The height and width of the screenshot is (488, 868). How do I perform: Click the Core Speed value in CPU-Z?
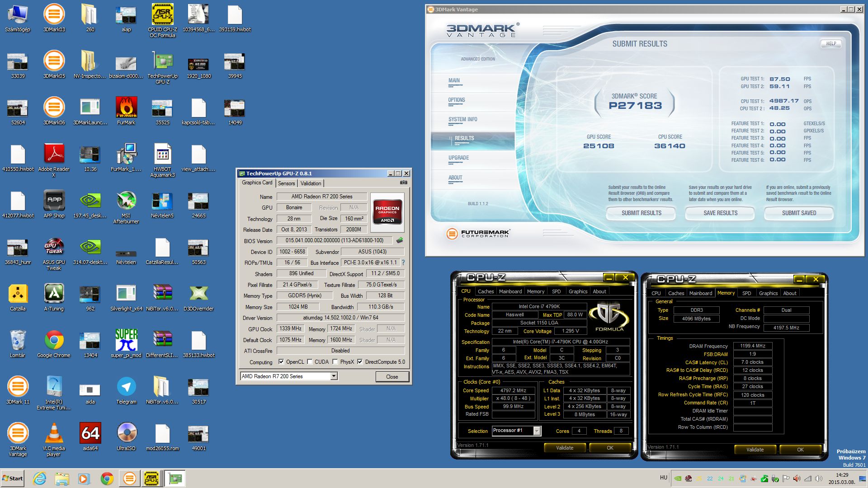click(513, 390)
